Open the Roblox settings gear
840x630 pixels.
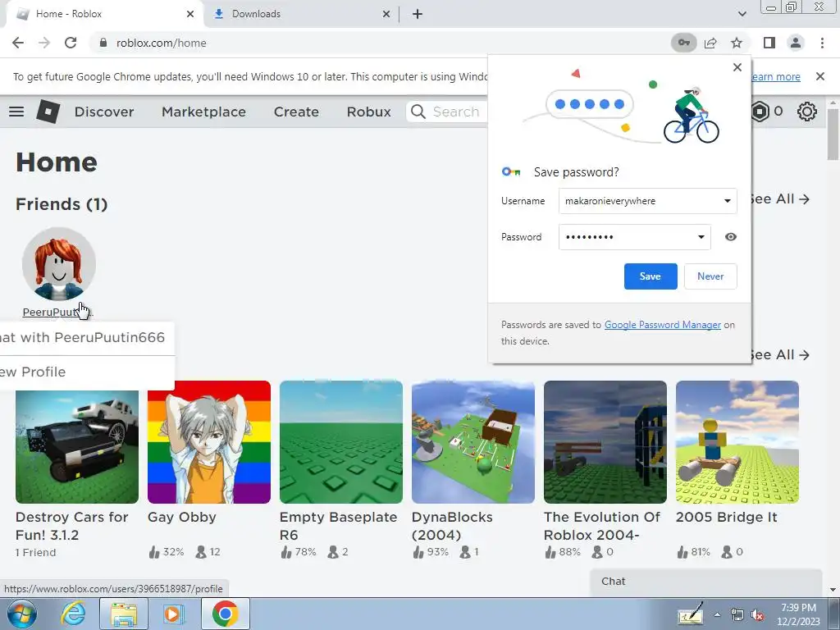pos(807,112)
